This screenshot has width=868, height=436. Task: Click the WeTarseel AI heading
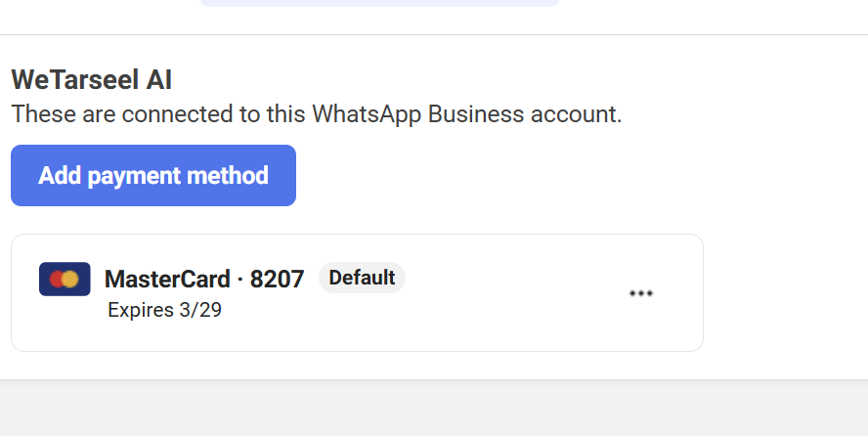[x=92, y=80]
